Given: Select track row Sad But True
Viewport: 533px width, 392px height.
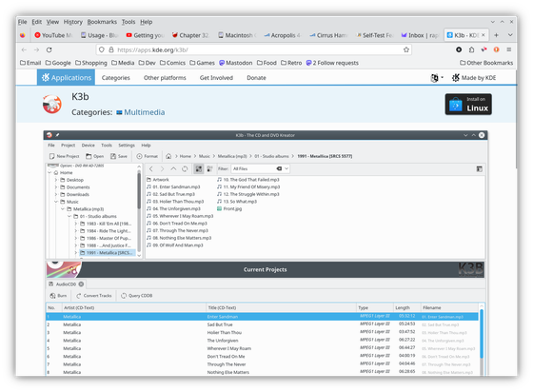Looking at the screenshot, I should tap(262, 324).
